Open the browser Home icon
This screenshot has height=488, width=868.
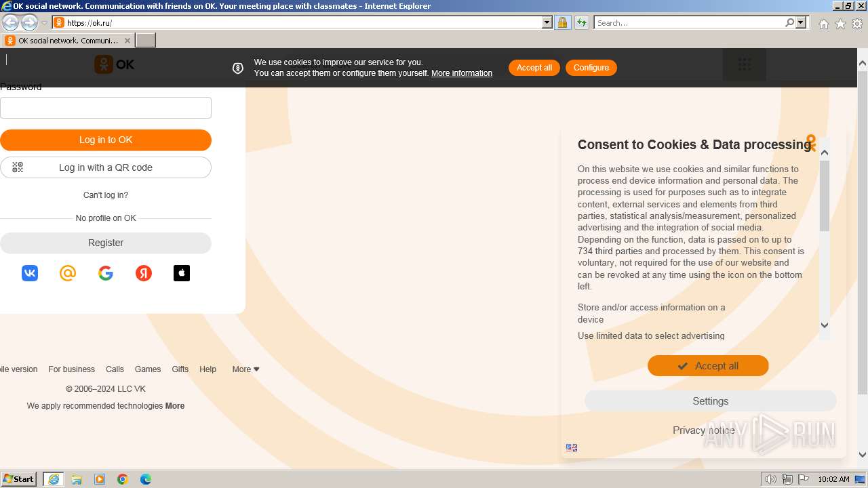pos(823,24)
